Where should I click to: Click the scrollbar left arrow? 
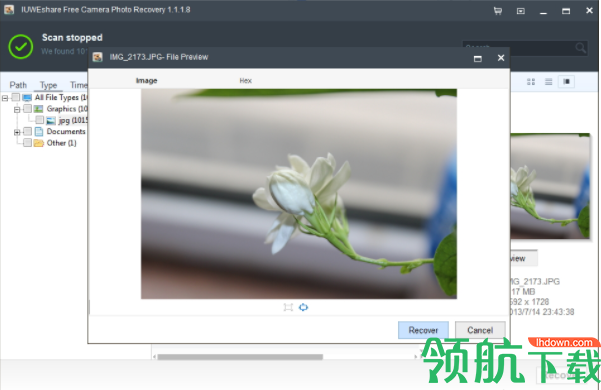[154, 357]
